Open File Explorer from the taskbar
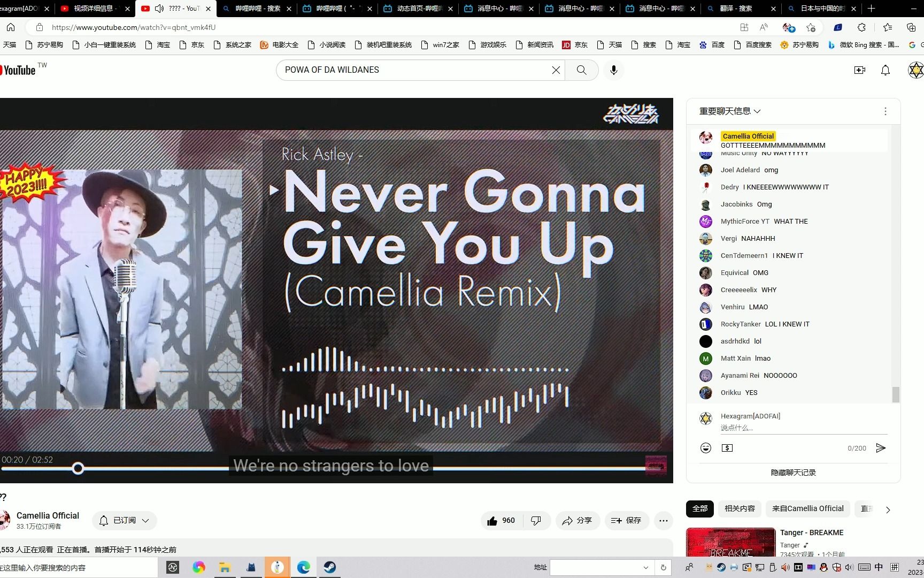924x578 pixels. tap(225, 567)
